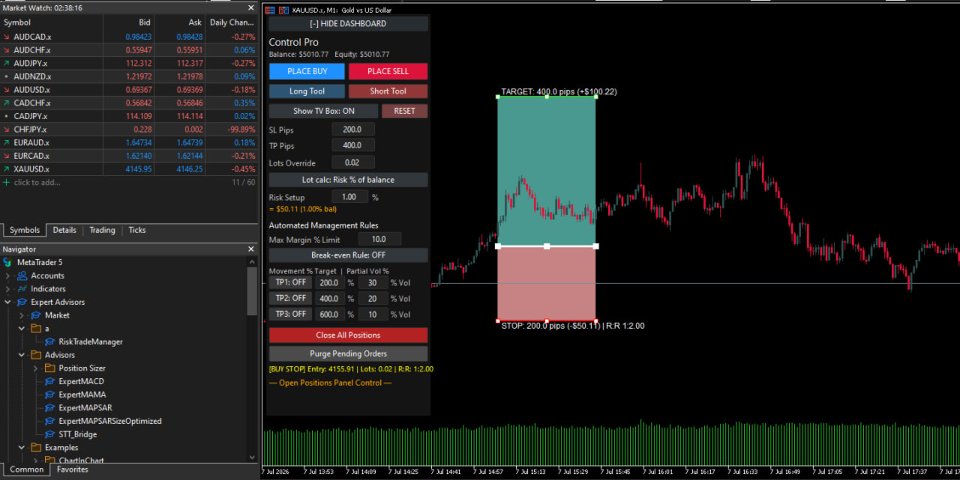The height and width of the screenshot is (480, 960).
Task: Click the Advisors folder icon
Action: point(36,355)
